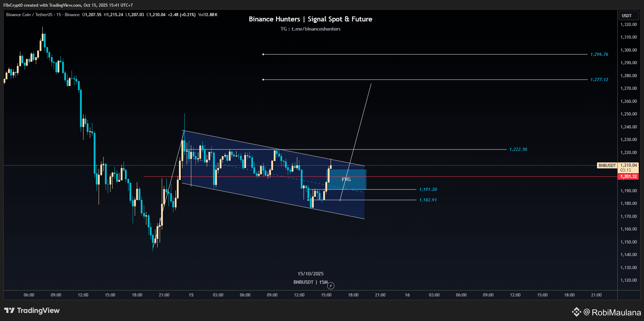Click the BNBUSDT symbol tag on price line
The width and height of the screenshot is (644, 321).
[607, 166]
